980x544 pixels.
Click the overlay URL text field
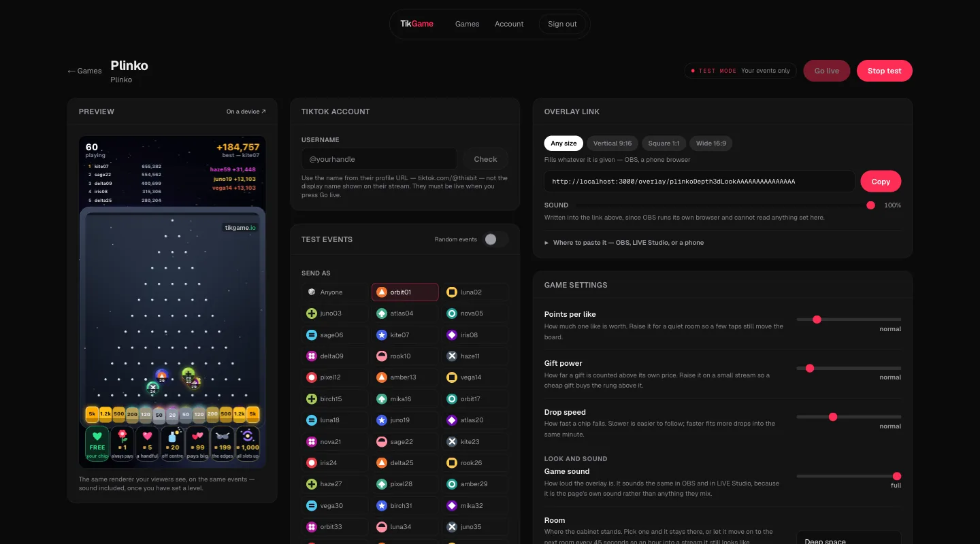tap(700, 182)
